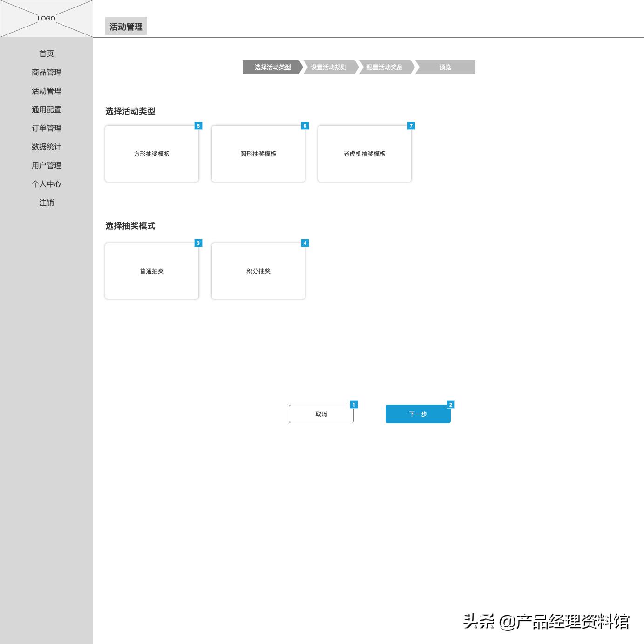The image size is (644, 644).
Task: Choose the 积分抽奖 lottery mode
Action: tap(258, 271)
